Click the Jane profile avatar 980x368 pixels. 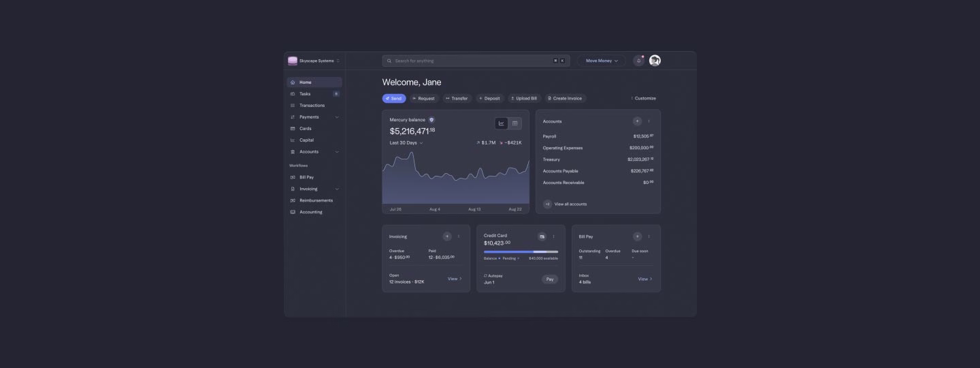655,61
